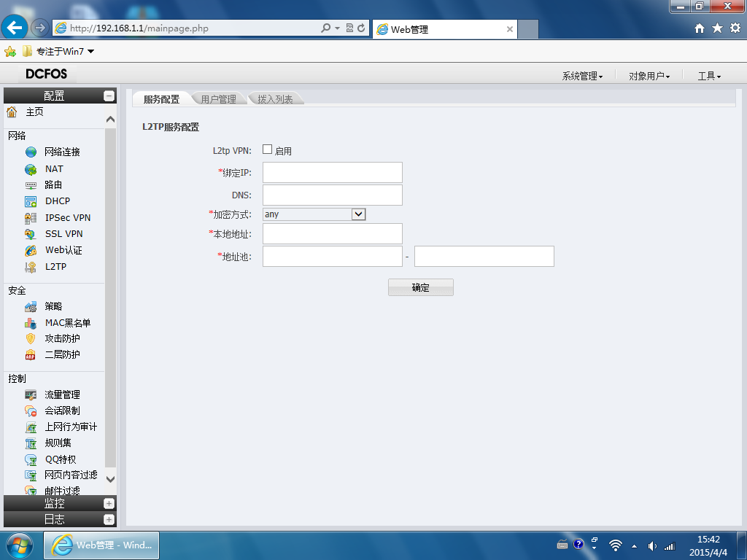Click the 确定 button
The width and height of the screenshot is (747, 560).
pos(421,287)
